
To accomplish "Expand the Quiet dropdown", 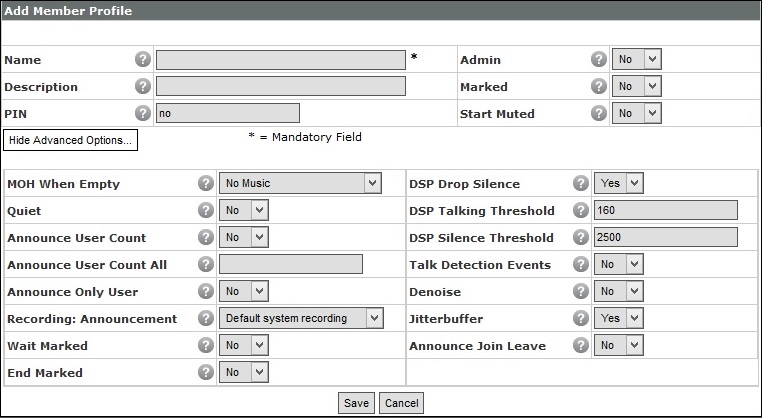I will pyautogui.click(x=243, y=210).
